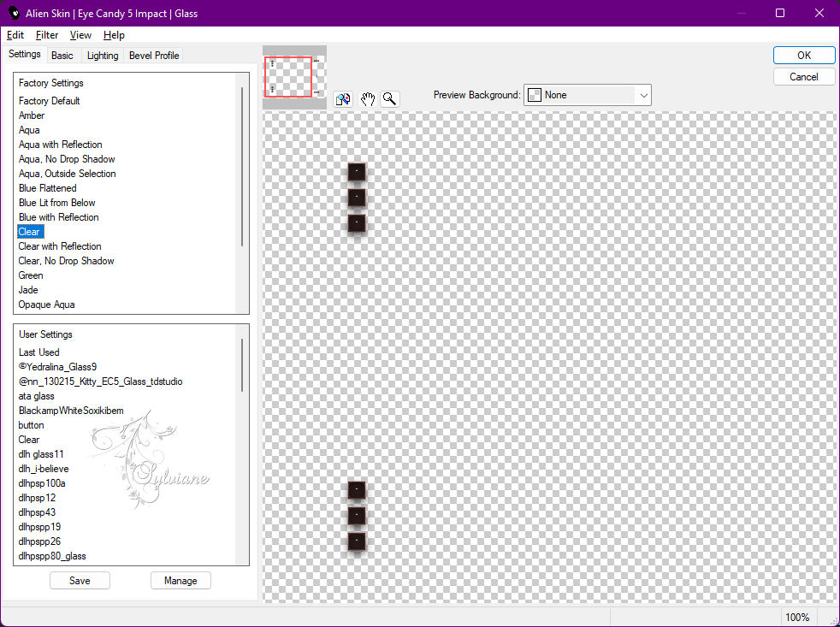Select Aqua, Outside Selection preset

[67, 173]
